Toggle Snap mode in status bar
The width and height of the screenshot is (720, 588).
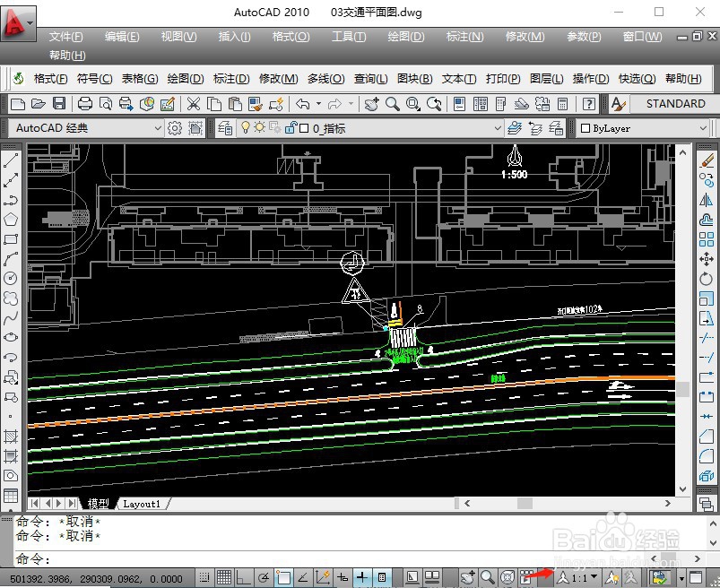(204, 577)
